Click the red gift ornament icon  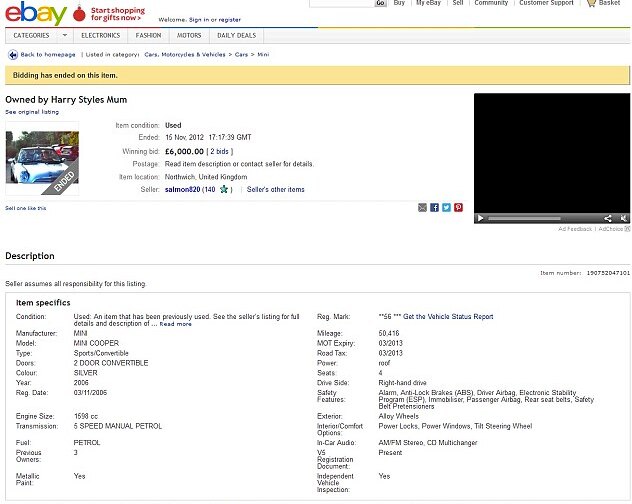tap(79, 14)
